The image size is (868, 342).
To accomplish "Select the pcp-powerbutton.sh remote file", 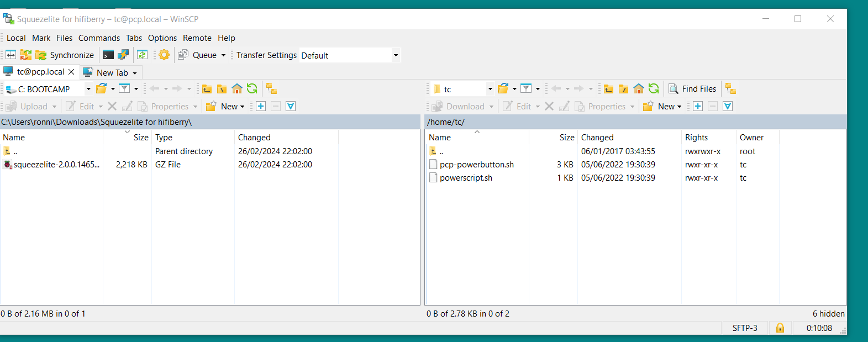I will 476,165.
